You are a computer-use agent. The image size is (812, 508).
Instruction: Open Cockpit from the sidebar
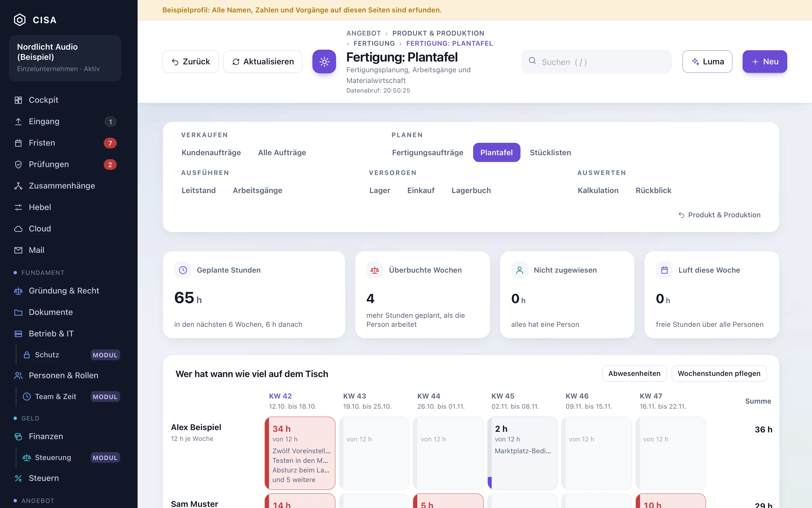(65, 100)
